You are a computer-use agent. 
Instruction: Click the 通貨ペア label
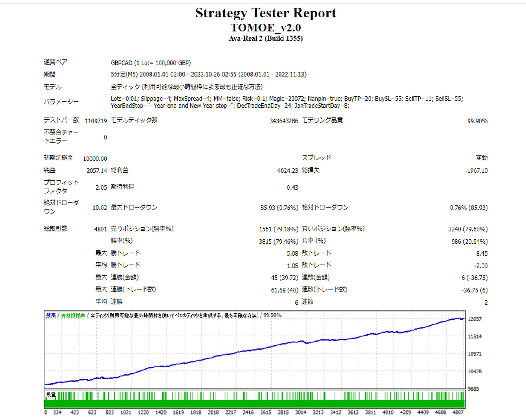click(x=56, y=62)
